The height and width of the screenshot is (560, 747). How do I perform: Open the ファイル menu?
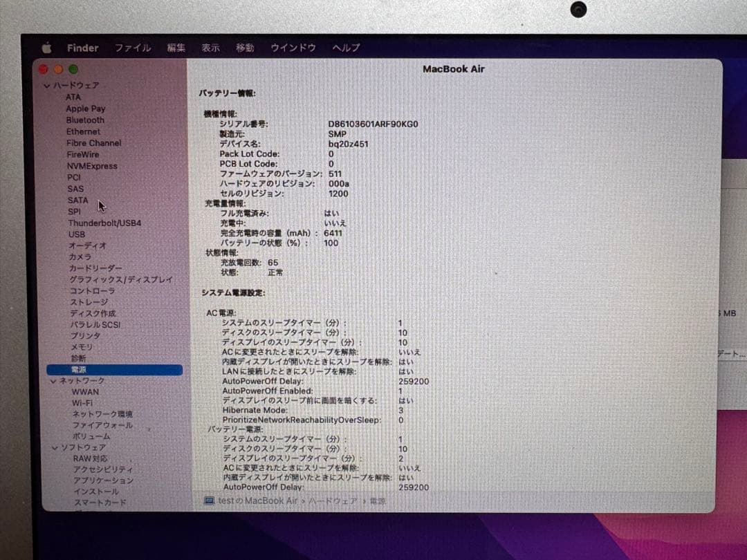[x=133, y=47]
